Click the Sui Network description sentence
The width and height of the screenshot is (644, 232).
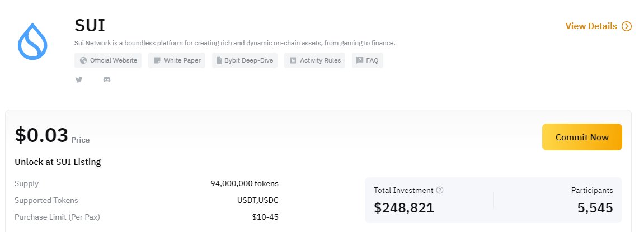[x=235, y=43]
